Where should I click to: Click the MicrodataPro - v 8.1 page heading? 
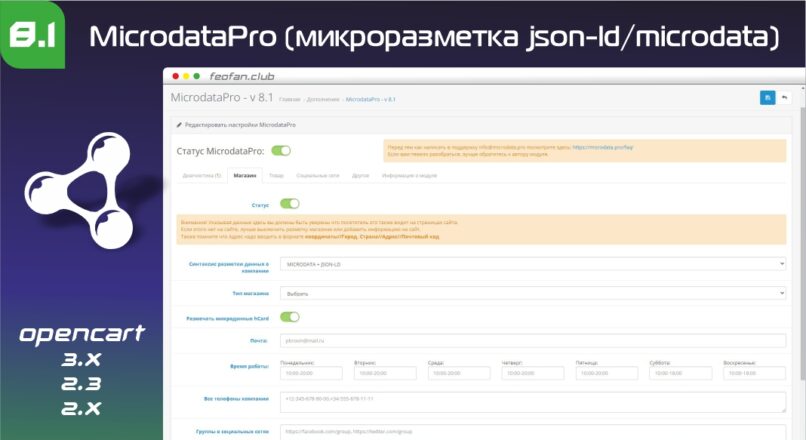click(x=222, y=97)
